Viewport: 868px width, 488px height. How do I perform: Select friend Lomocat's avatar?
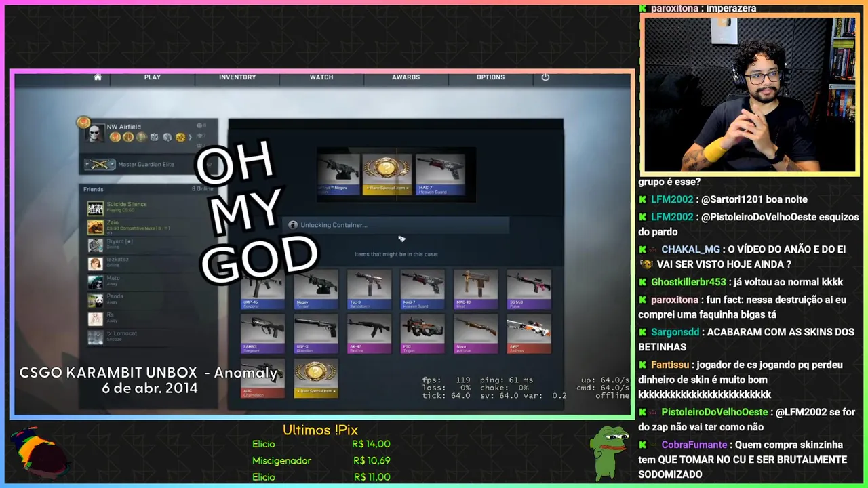point(96,337)
